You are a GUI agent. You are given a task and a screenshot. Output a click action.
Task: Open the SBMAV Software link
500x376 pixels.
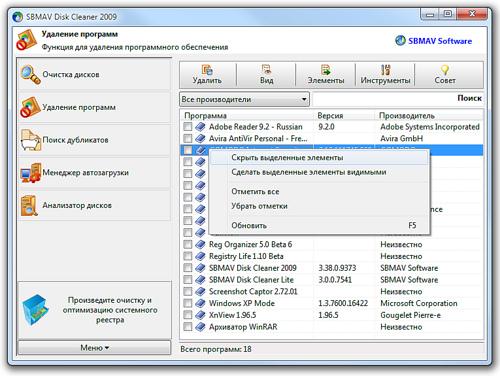[x=440, y=41]
